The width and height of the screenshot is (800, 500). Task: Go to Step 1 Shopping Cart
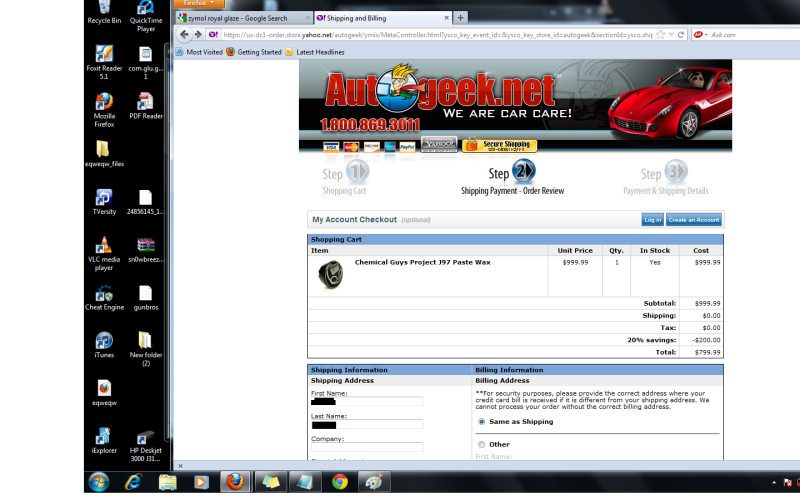click(x=345, y=177)
